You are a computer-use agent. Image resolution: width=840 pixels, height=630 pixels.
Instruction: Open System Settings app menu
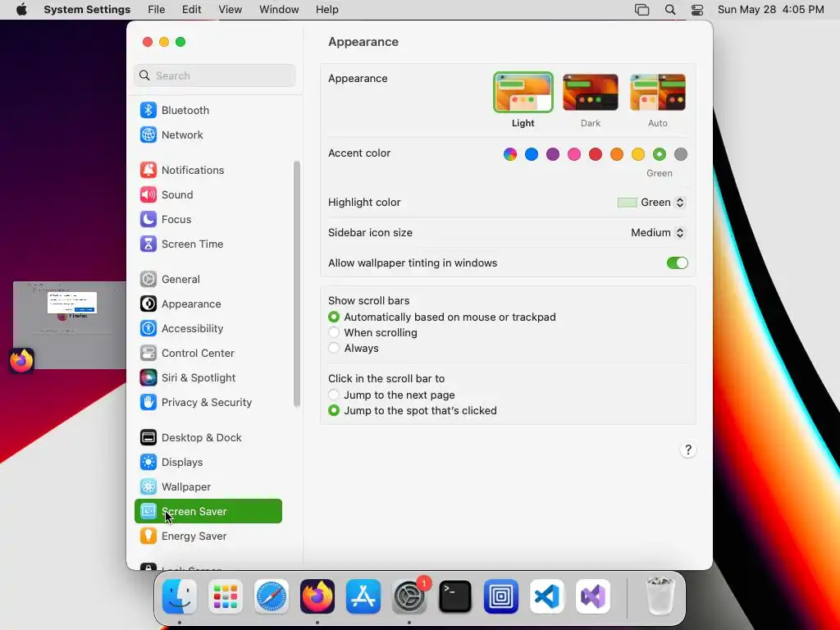[x=87, y=10]
